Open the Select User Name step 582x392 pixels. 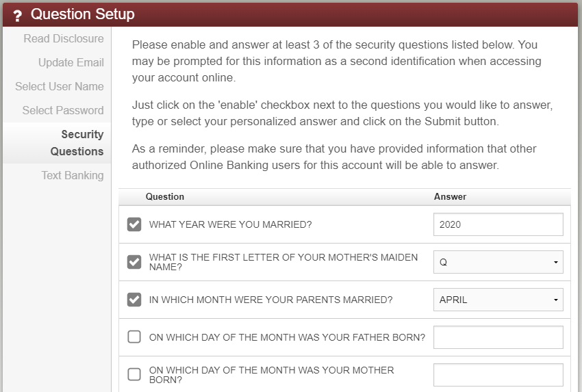click(x=60, y=87)
